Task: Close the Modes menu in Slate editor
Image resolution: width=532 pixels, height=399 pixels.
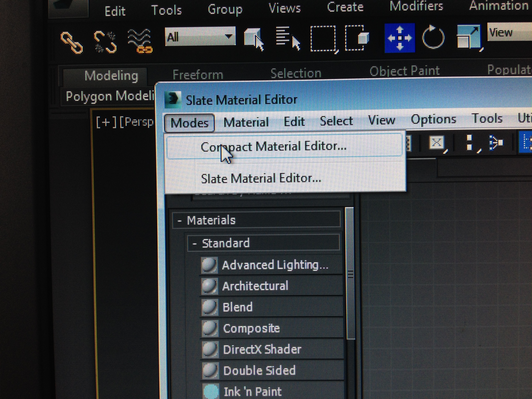Action: 189,123
